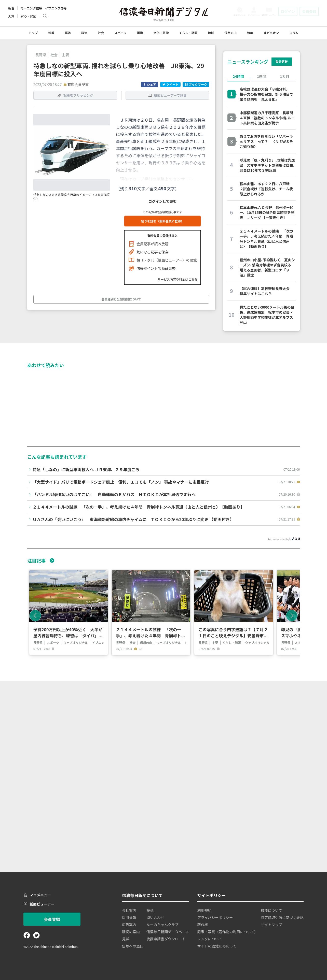Open Recommended by UZOU logo
327x980 pixels.
[x=294, y=539]
